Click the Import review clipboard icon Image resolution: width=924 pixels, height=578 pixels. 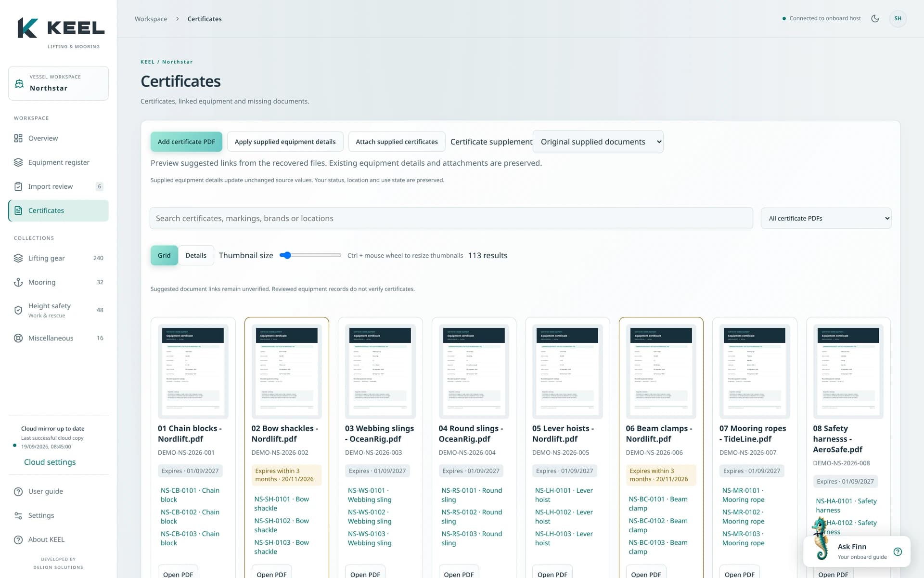pos(18,186)
